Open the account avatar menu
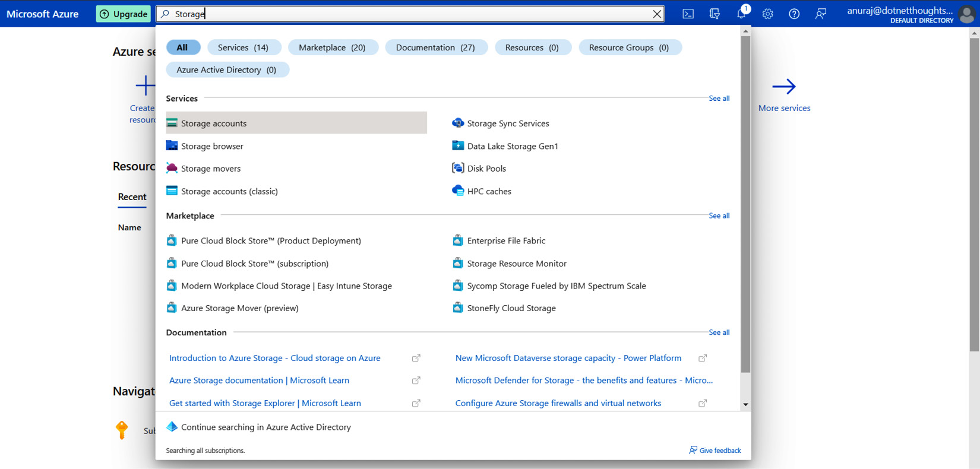Viewport: 980px width, 469px height. click(x=967, y=14)
